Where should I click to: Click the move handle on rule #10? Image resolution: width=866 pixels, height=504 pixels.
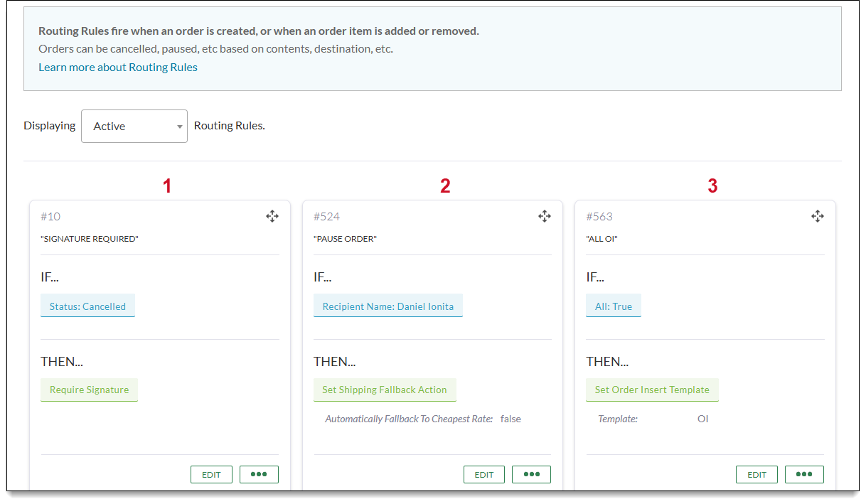[x=272, y=216]
